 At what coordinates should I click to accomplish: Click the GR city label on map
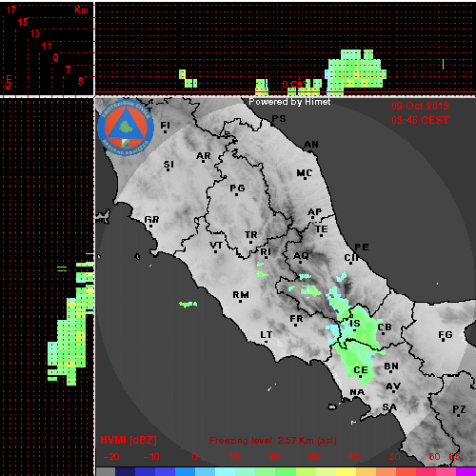pos(151,220)
